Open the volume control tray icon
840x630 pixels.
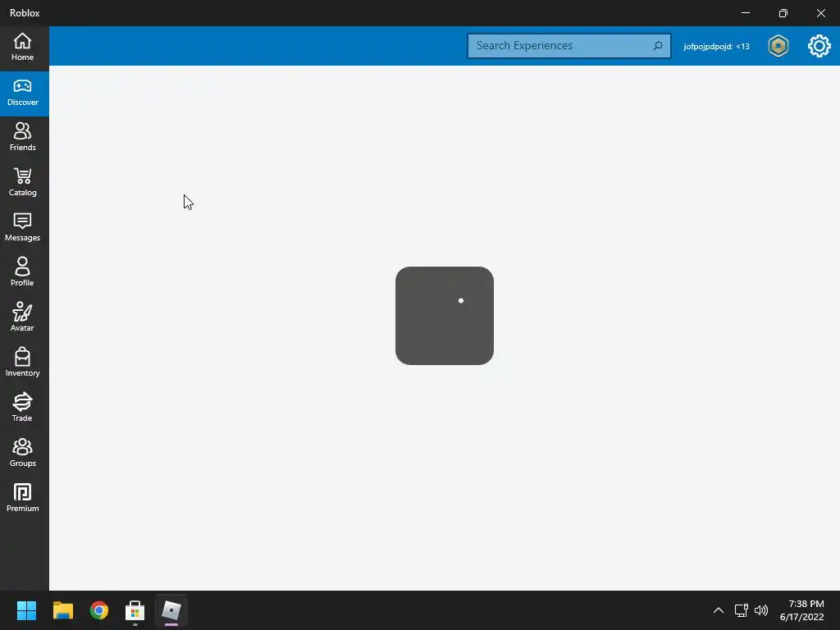click(x=760, y=610)
